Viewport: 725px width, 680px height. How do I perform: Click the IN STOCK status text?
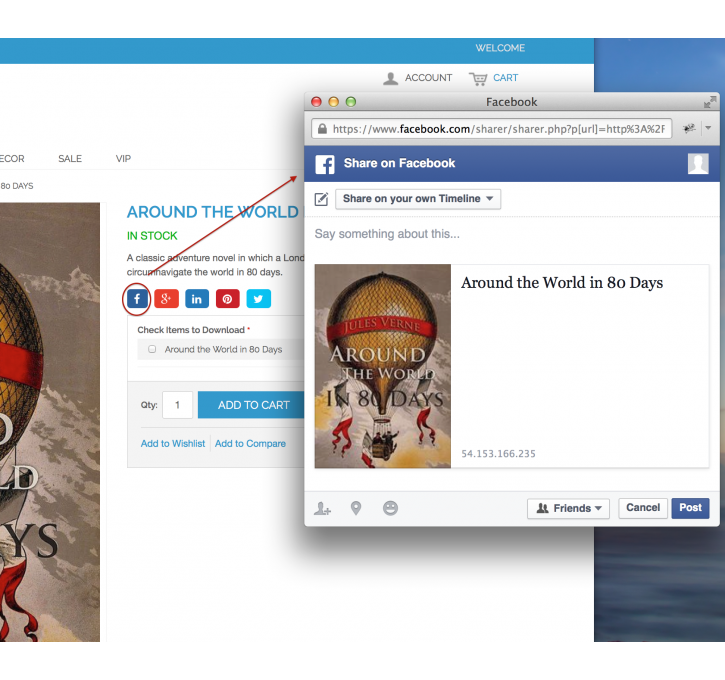pyautogui.click(x=152, y=236)
